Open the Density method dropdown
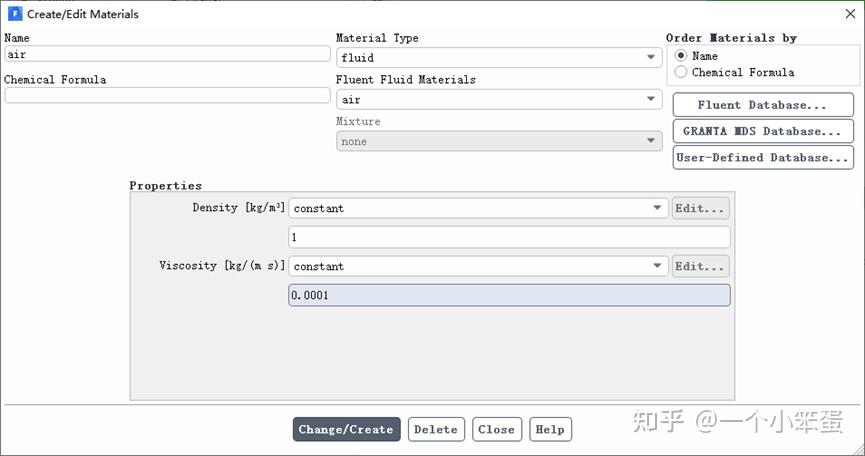The image size is (865, 456). click(478, 208)
